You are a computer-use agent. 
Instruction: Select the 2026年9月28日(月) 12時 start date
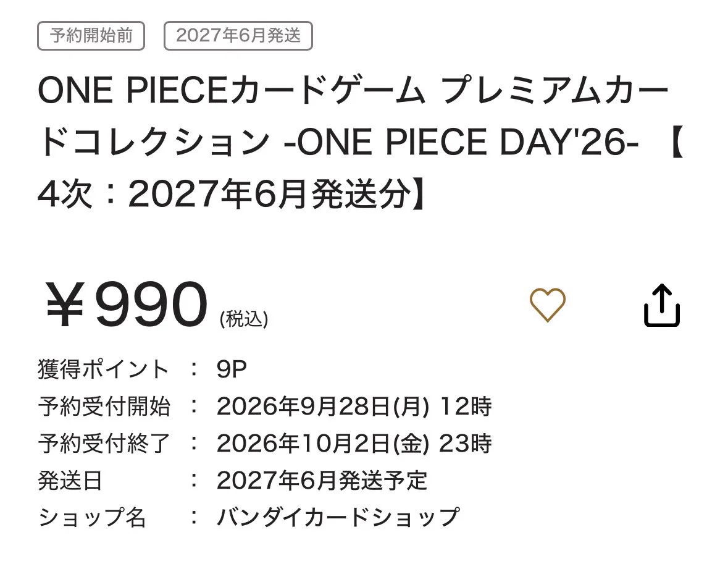tap(354, 407)
